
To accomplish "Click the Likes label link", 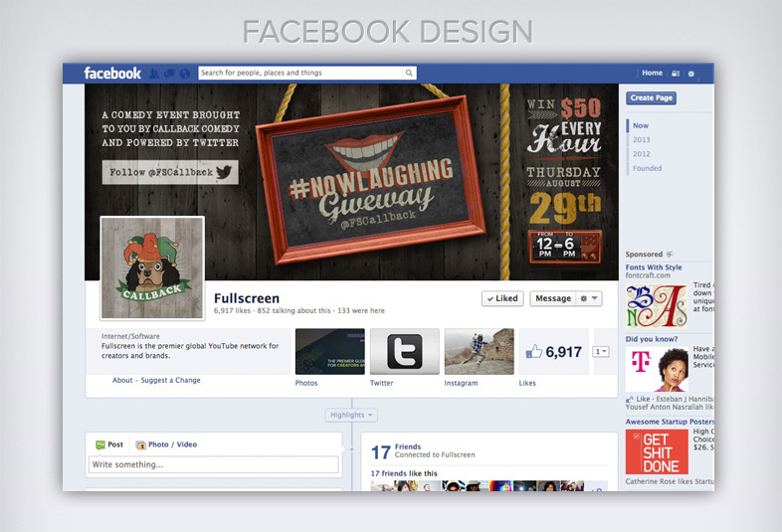I will click(527, 383).
